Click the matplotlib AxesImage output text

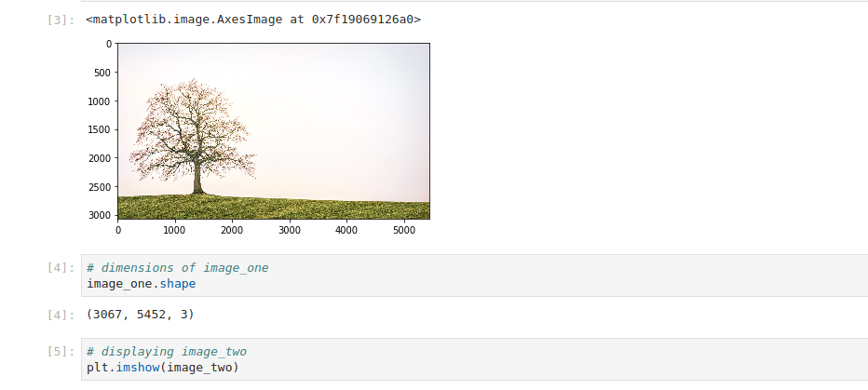pos(253,20)
